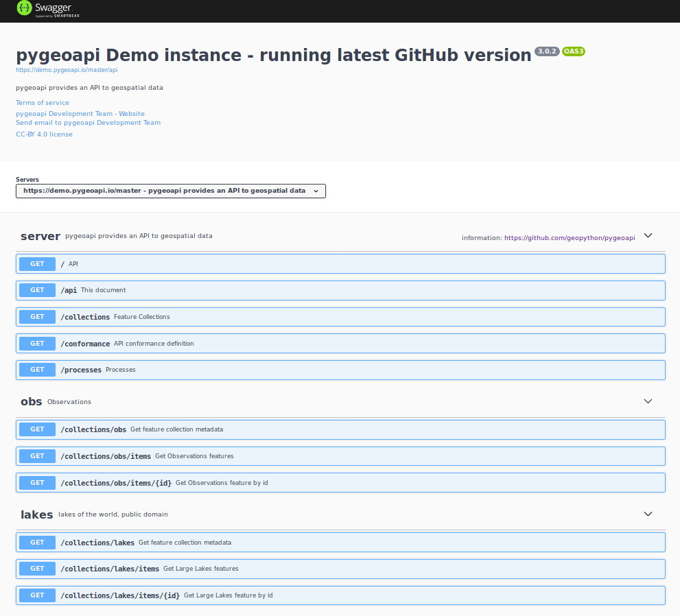Click the page title pygeoapi Demo instance
Viewport: 680px width, 616px height.
(x=274, y=56)
